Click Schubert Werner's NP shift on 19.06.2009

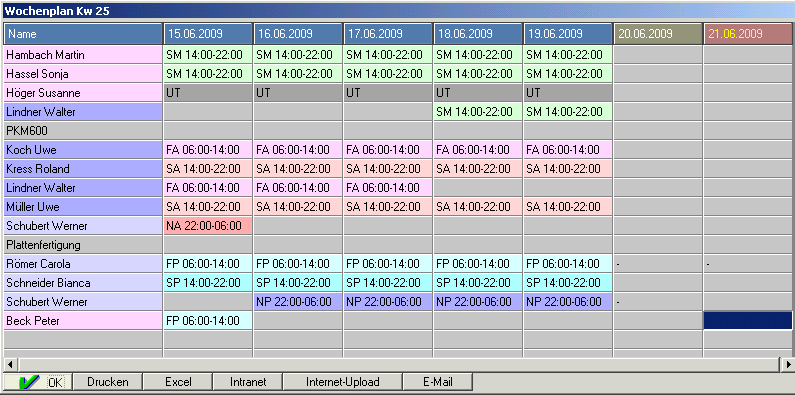point(568,302)
